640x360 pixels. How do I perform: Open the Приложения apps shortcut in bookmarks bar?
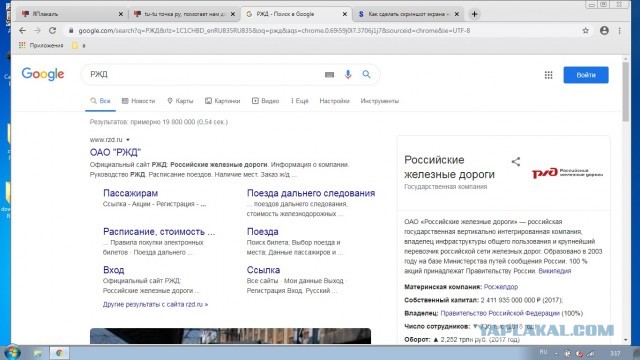pyautogui.click(x=41, y=45)
